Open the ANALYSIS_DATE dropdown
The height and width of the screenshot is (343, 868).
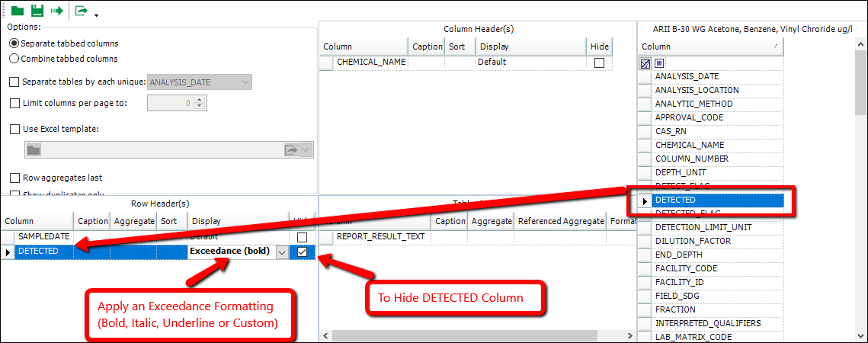pyautogui.click(x=245, y=82)
